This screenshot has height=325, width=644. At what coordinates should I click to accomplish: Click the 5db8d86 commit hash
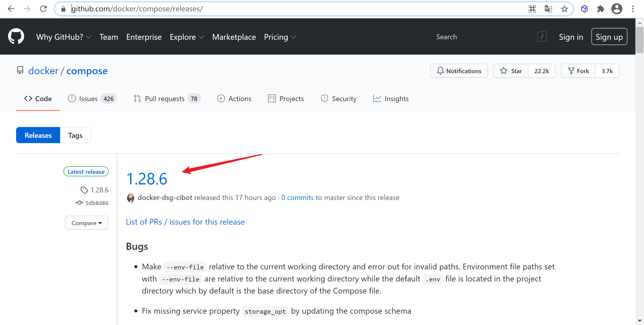pyautogui.click(x=97, y=203)
